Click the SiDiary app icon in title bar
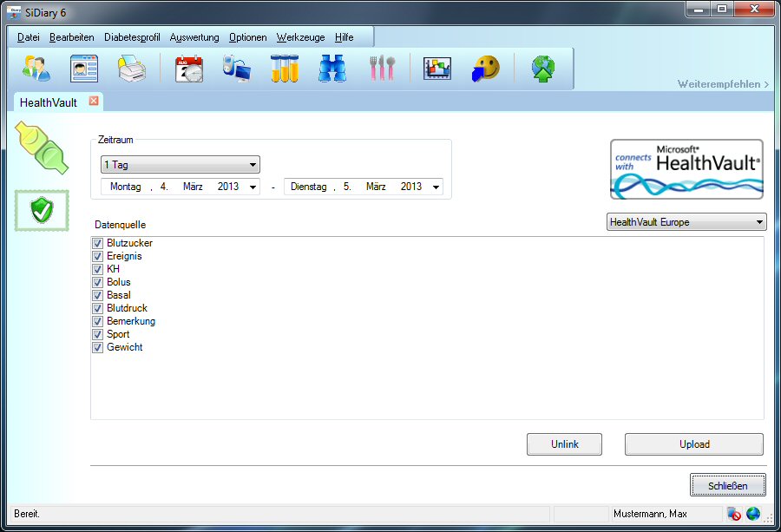This screenshot has width=781, height=532. [x=14, y=12]
